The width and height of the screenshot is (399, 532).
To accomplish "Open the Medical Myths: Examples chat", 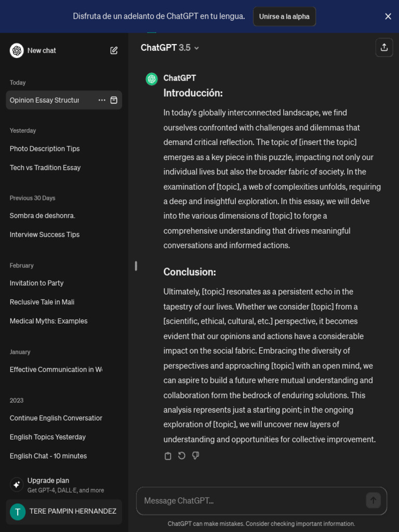I will click(x=48, y=321).
